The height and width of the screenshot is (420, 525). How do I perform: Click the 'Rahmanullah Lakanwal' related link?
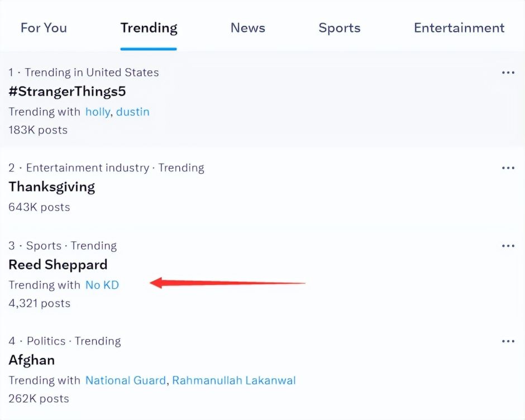pyautogui.click(x=233, y=380)
